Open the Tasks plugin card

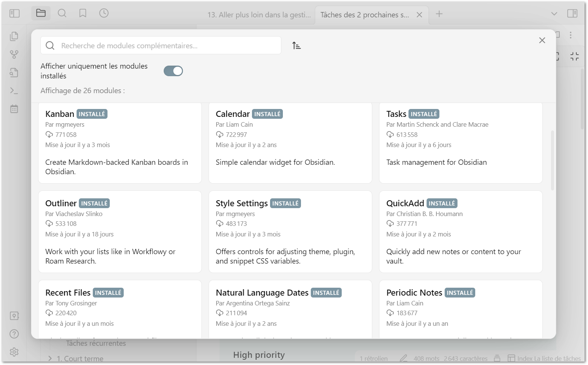click(x=461, y=143)
